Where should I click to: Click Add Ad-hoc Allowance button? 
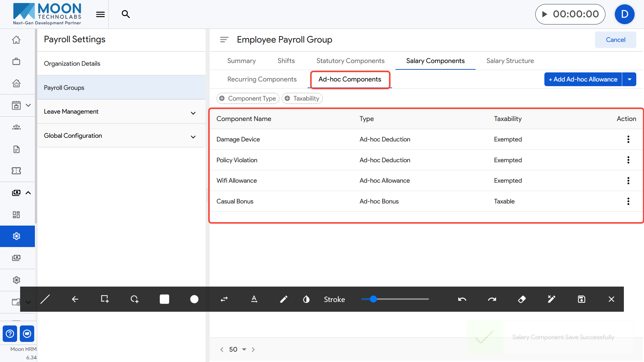click(583, 79)
